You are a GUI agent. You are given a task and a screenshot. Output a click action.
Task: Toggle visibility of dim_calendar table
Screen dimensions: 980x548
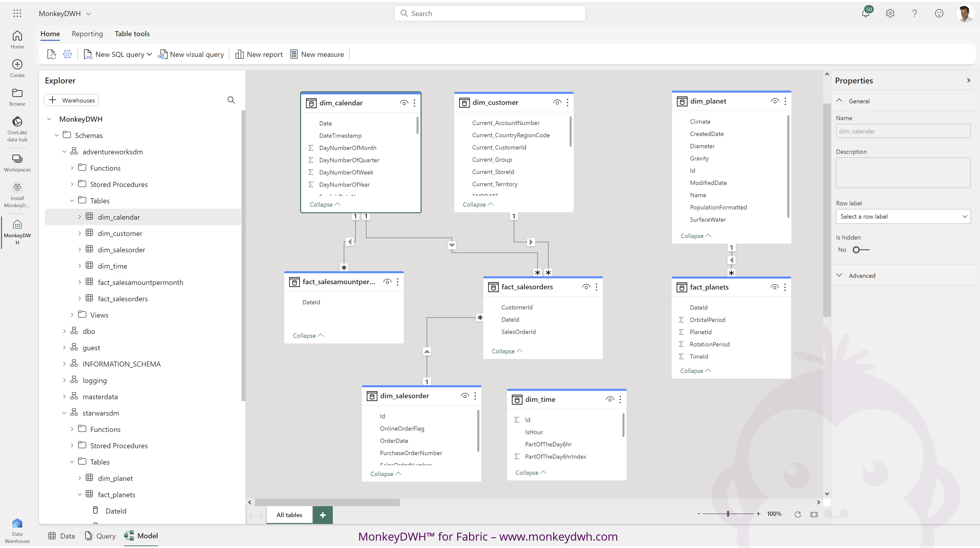pyautogui.click(x=404, y=103)
